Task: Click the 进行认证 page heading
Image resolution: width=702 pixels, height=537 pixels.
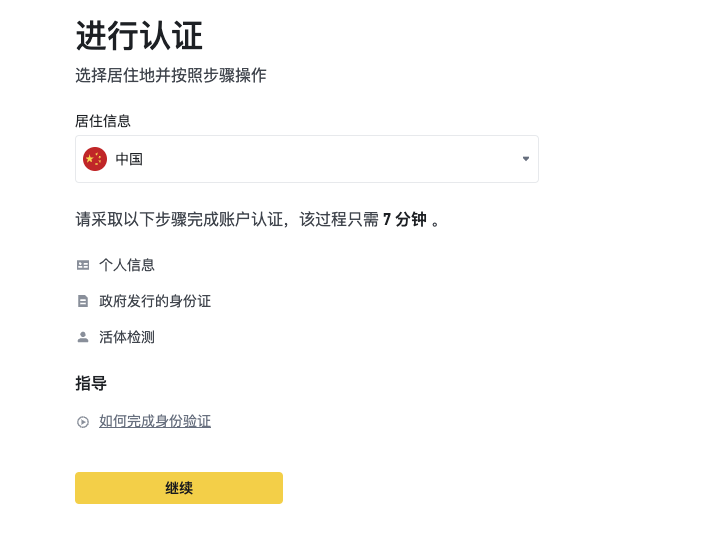Action: [139, 35]
